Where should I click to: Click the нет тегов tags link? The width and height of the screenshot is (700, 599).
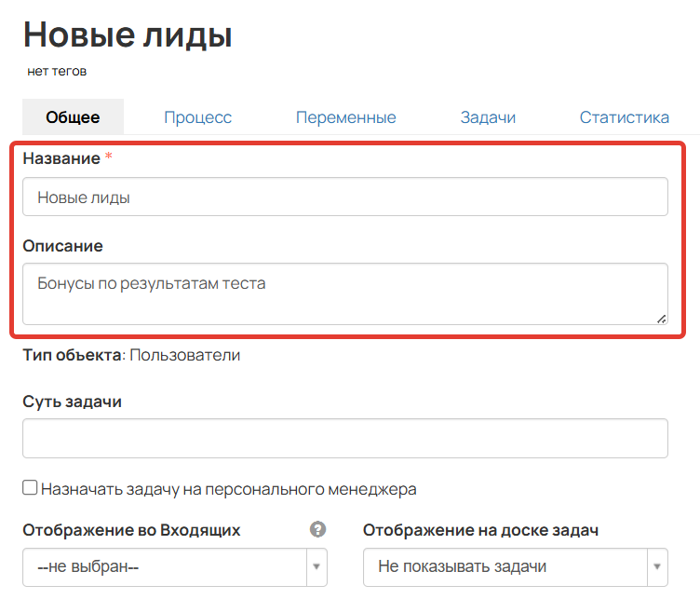[x=58, y=71]
